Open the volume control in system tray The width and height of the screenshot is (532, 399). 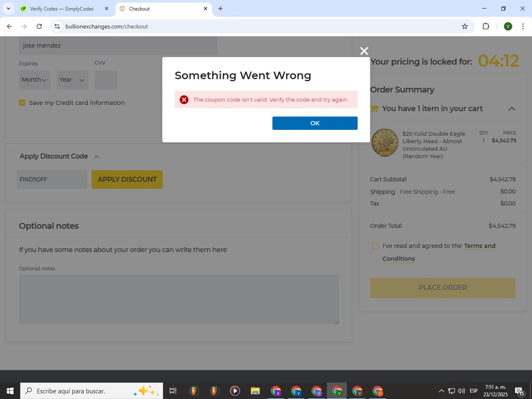(461, 391)
